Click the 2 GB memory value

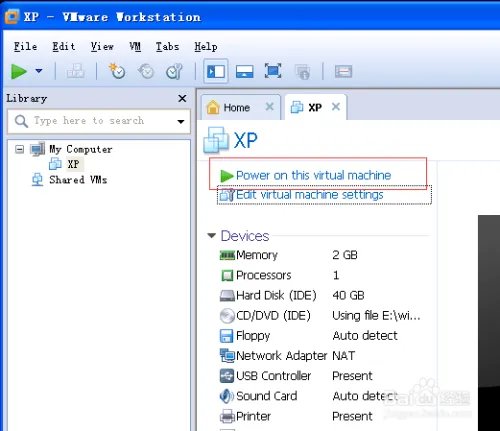[345, 255]
